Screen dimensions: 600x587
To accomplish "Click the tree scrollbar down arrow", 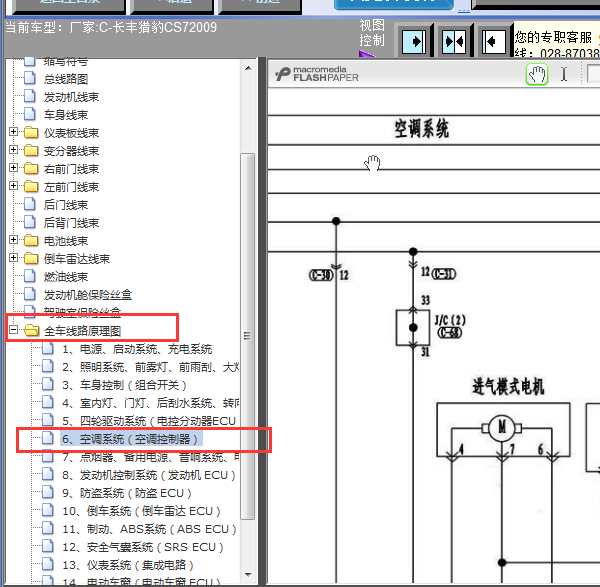I will pos(248,574).
